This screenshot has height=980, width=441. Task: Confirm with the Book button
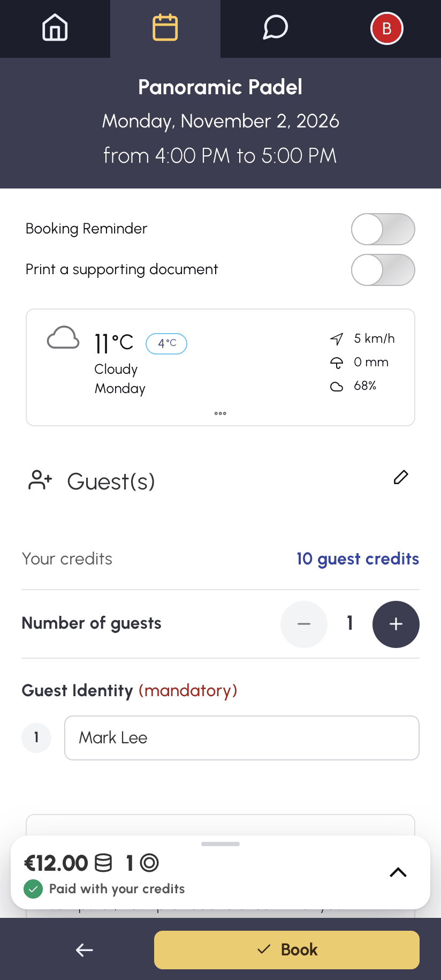pyautogui.click(x=287, y=950)
